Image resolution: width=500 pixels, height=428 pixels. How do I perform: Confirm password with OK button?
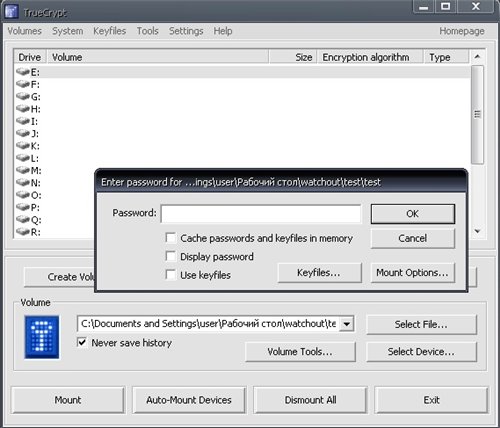click(x=413, y=214)
